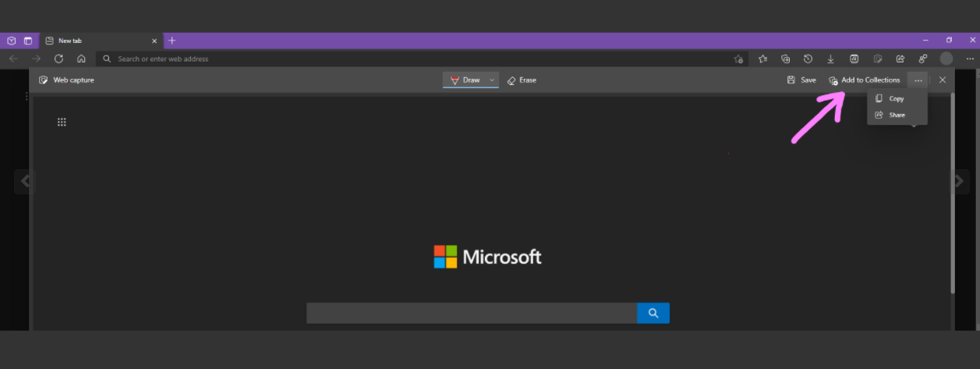Open browser Settings and more menu
This screenshot has width=980, height=369.
(970, 59)
